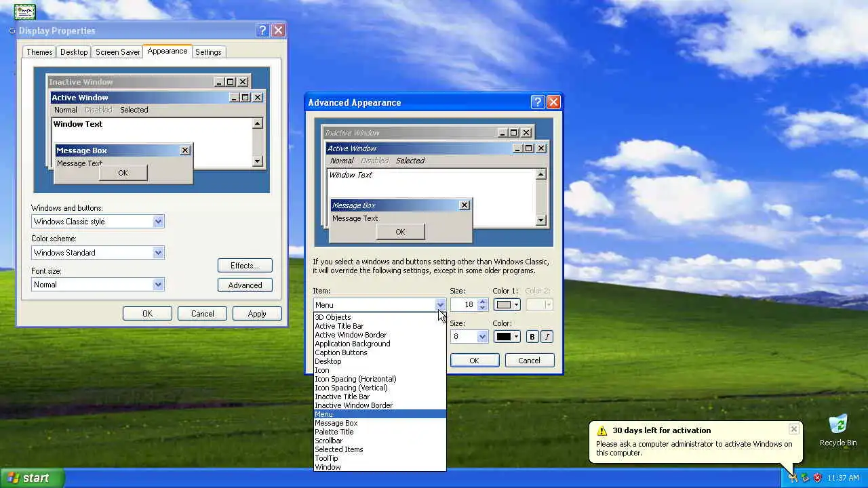Choose Icon Spacing (Vertical) from the list
The height and width of the screenshot is (488, 868).
tap(380, 388)
